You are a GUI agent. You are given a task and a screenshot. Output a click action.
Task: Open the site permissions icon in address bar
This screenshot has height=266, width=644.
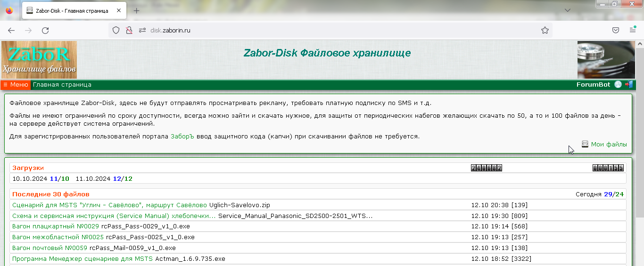pos(142,30)
